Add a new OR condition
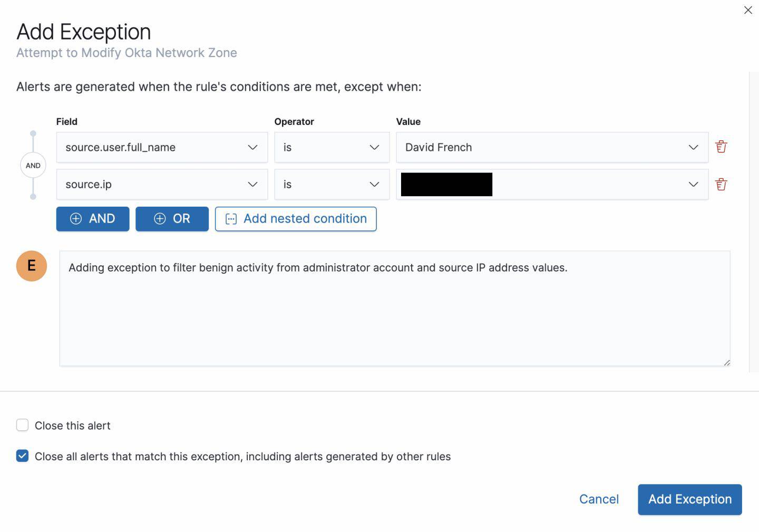 172,218
